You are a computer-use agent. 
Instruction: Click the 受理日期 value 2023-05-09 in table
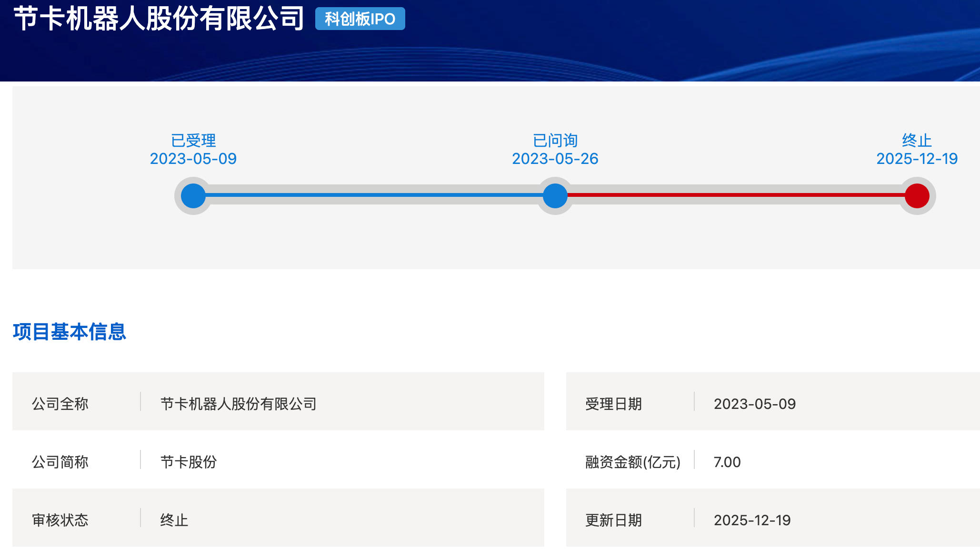click(x=755, y=404)
